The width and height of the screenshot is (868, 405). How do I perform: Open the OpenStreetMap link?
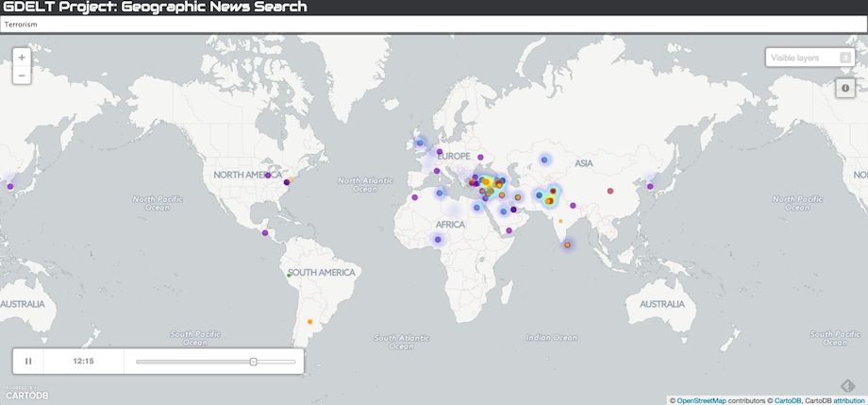[x=701, y=400]
